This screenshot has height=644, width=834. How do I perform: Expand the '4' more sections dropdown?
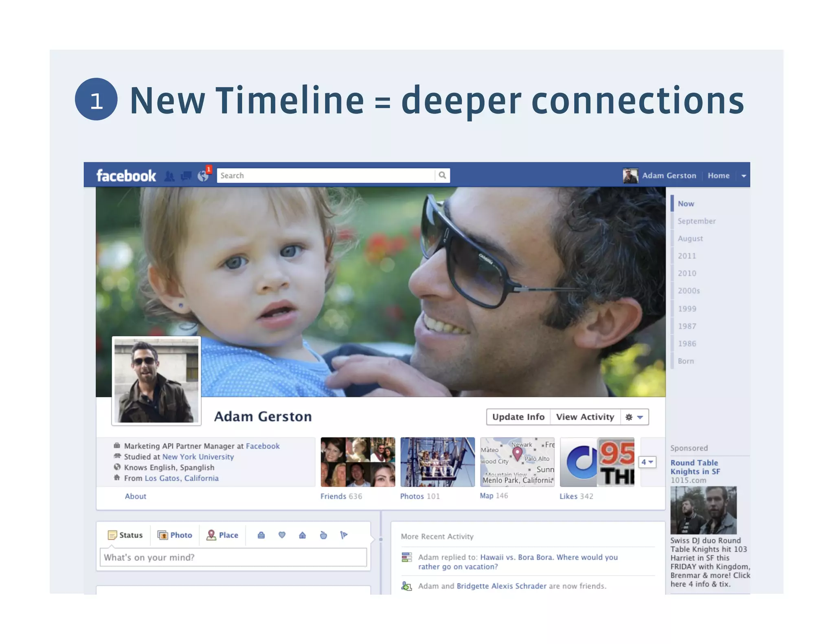647,462
